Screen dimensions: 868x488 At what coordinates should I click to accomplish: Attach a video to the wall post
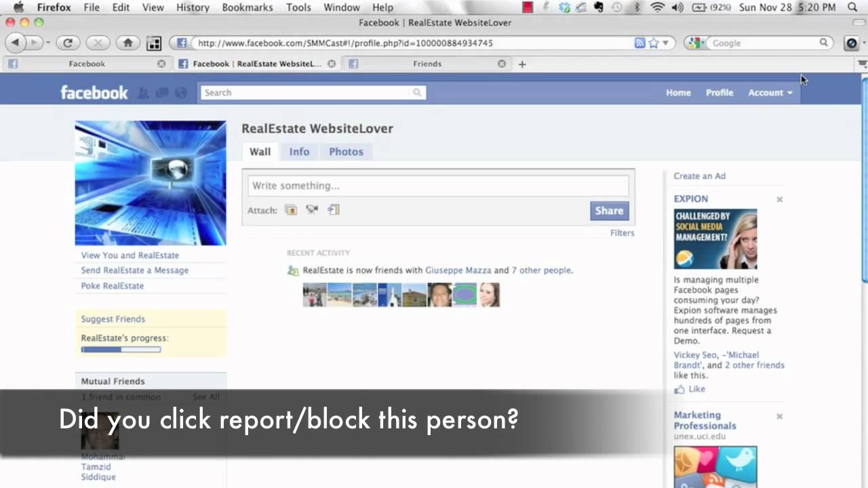[312, 209]
